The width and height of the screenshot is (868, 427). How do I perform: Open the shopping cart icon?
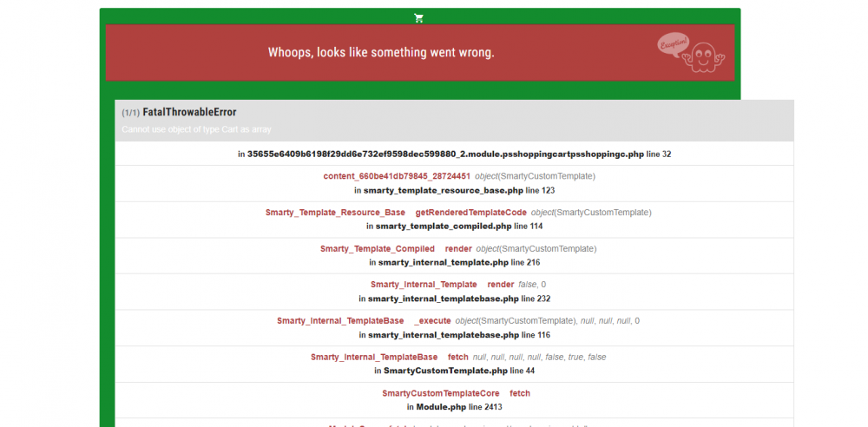(419, 17)
